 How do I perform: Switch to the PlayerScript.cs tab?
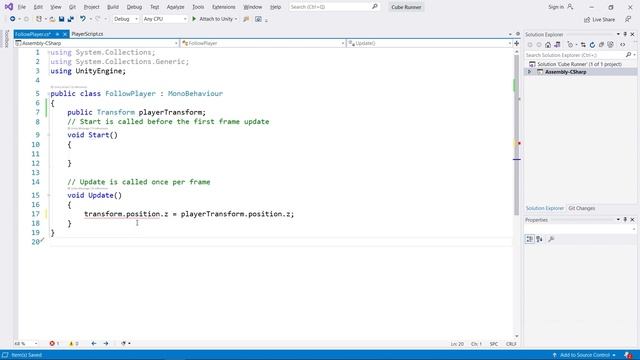tap(87, 34)
